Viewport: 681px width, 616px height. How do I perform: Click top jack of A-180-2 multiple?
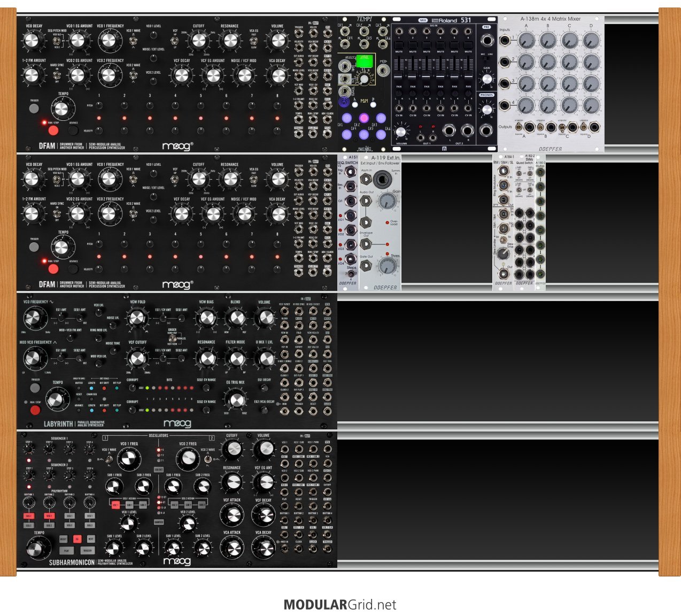pyautogui.click(x=540, y=173)
